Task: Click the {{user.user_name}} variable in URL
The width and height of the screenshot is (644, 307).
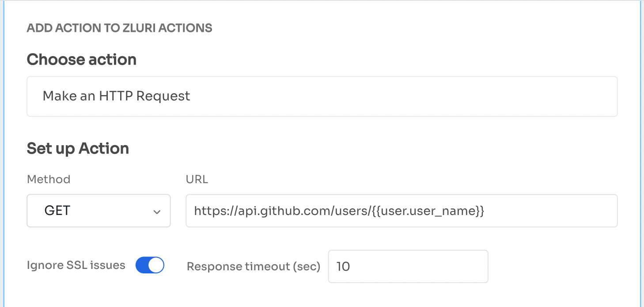Action: tap(428, 211)
